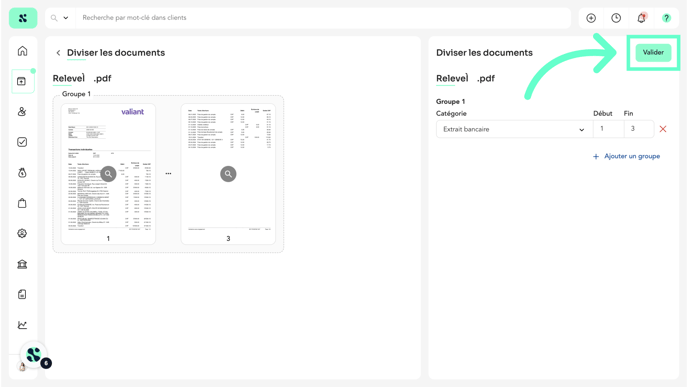Click the plus circle add icon
This screenshot has height=387, width=688.
click(x=591, y=18)
